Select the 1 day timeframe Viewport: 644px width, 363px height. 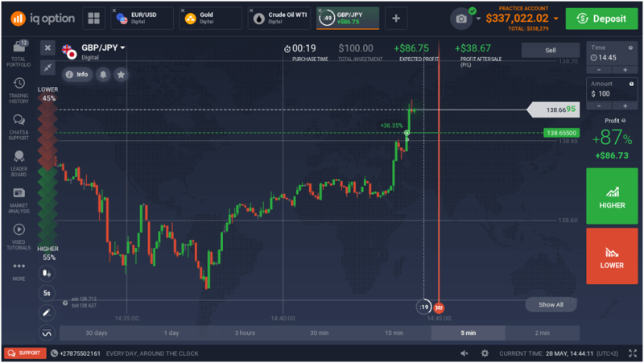coord(171,333)
